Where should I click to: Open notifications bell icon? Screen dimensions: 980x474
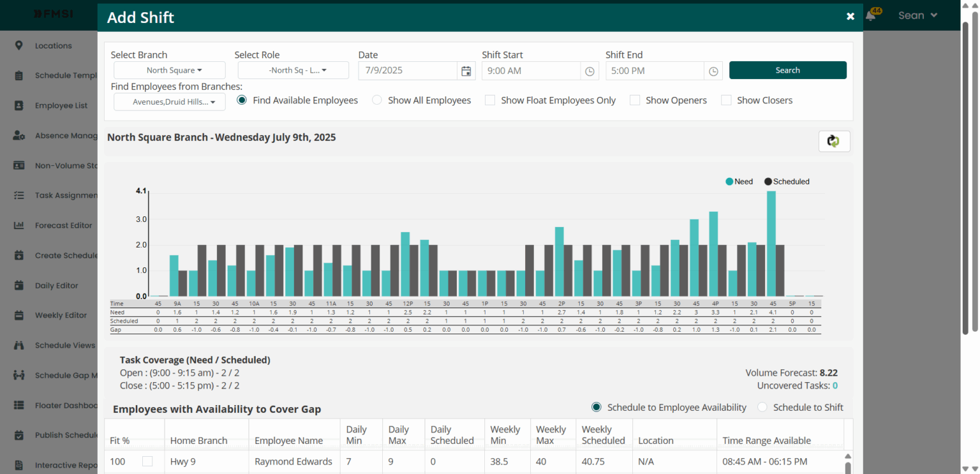870,16
